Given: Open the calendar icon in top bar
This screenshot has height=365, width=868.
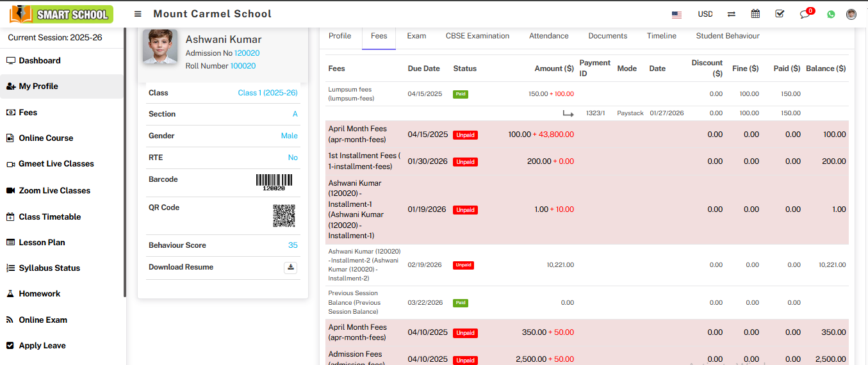Looking at the screenshot, I should pos(755,14).
